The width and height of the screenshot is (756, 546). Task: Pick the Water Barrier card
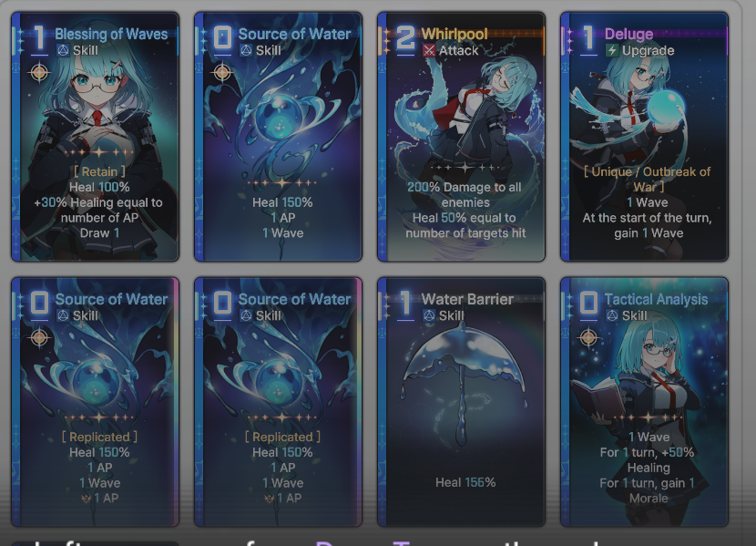pos(462,402)
